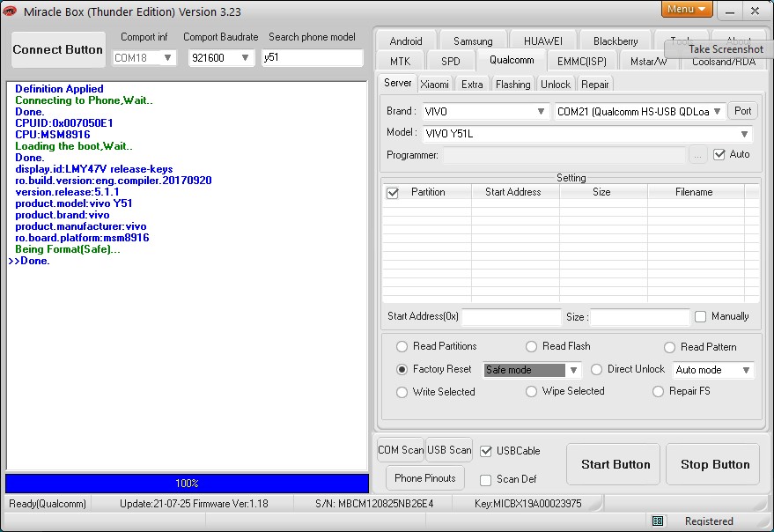The image size is (774, 532).
Task: Enable the Scan Def checkbox
Action: click(x=486, y=480)
